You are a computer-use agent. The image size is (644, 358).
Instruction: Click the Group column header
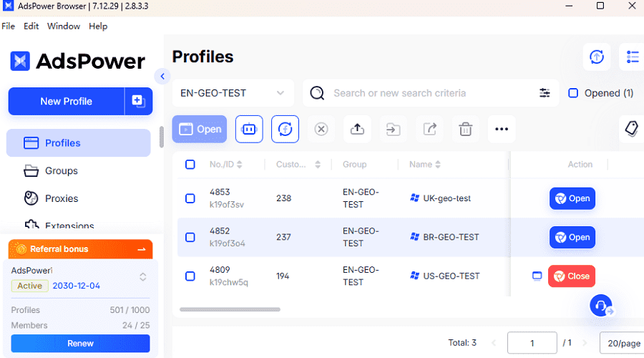click(x=355, y=165)
